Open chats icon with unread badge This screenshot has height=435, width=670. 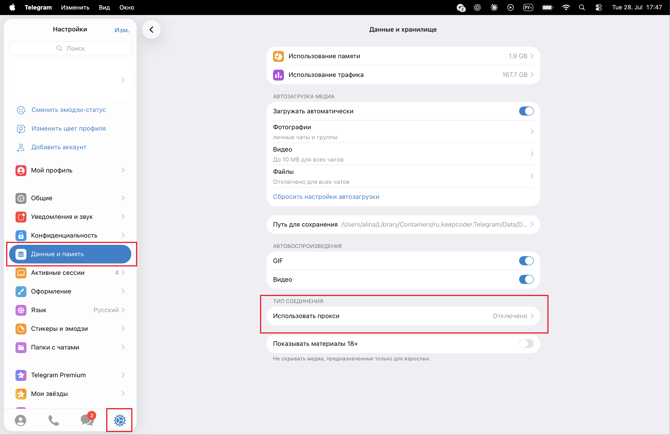(x=88, y=420)
